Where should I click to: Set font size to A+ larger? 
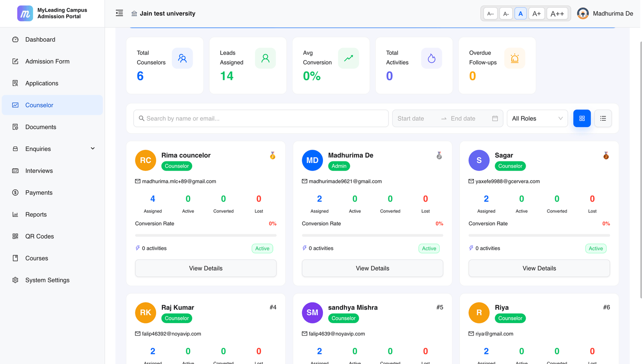[x=536, y=14]
